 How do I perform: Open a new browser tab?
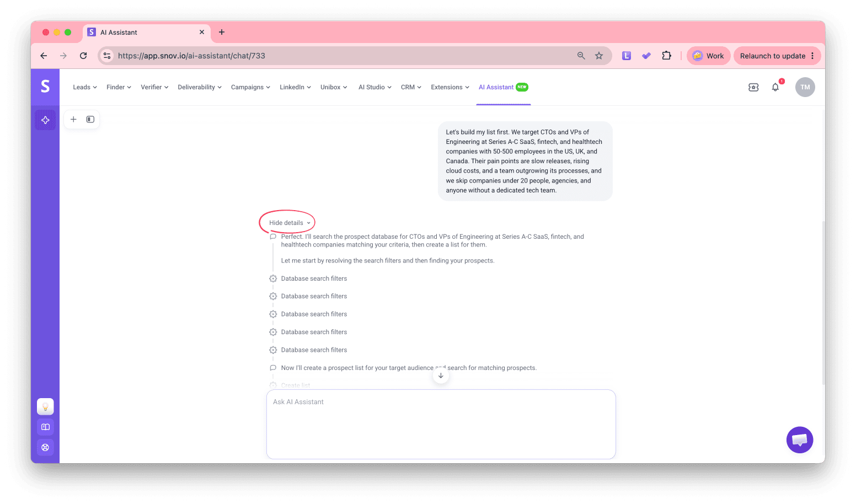[x=222, y=32]
